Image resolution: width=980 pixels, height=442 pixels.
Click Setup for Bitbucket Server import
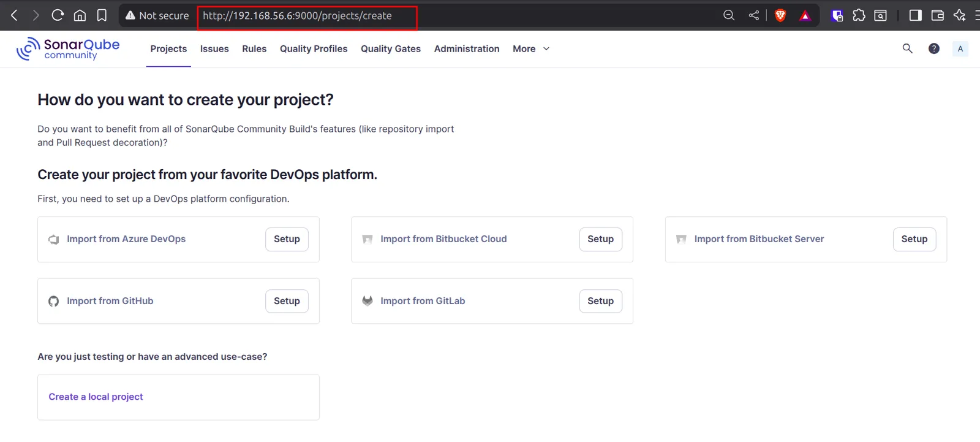point(914,239)
